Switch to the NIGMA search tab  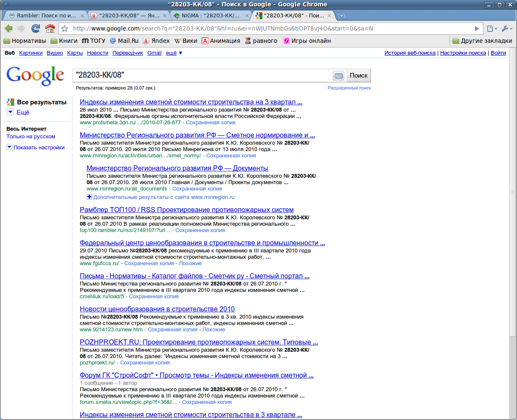click(210, 16)
